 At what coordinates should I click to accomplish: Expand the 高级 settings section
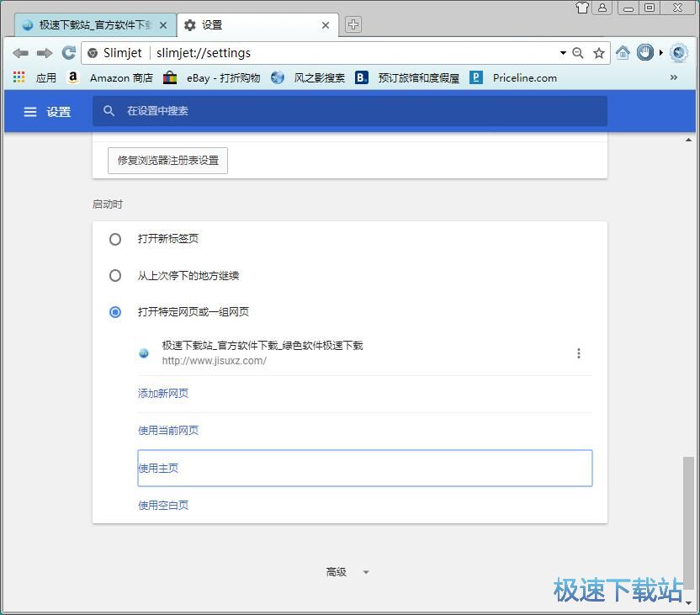347,572
